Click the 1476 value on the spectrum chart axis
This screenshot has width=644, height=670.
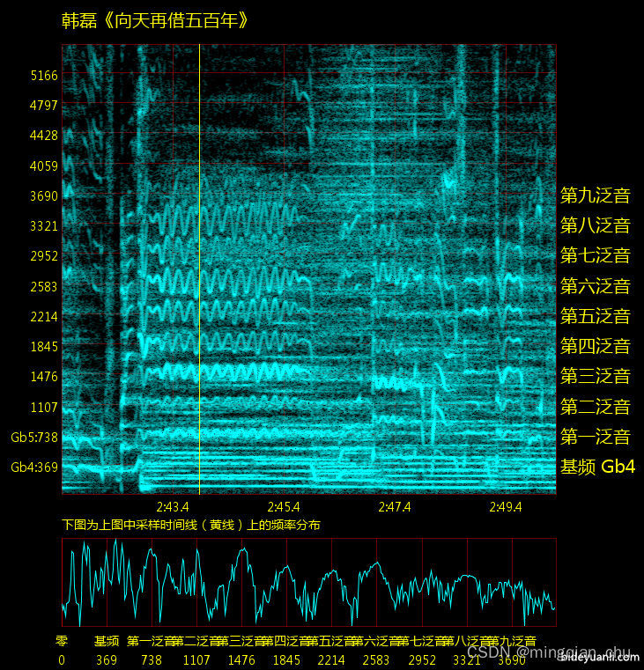click(241, 660)
